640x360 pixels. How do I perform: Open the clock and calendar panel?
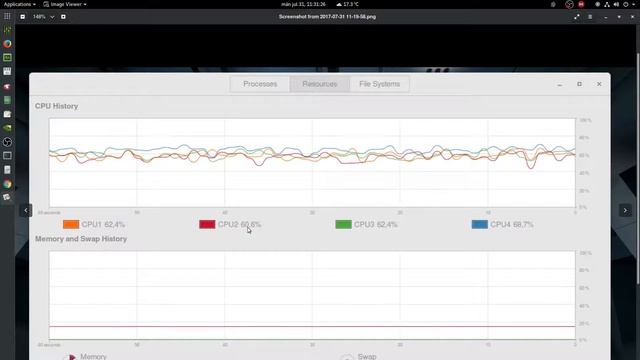coord(303,4)
